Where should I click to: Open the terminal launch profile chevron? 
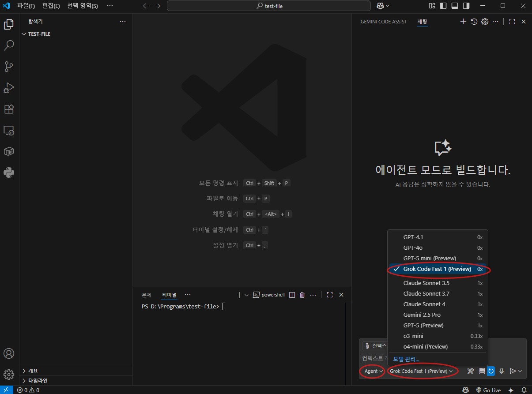pos(246,295)
